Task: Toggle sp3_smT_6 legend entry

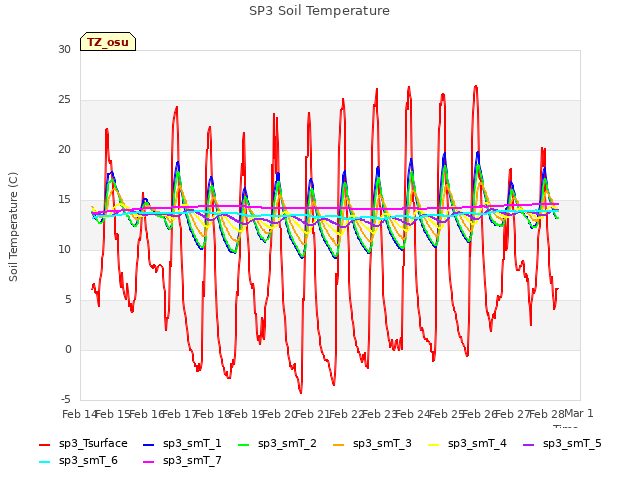Action: 78,461
